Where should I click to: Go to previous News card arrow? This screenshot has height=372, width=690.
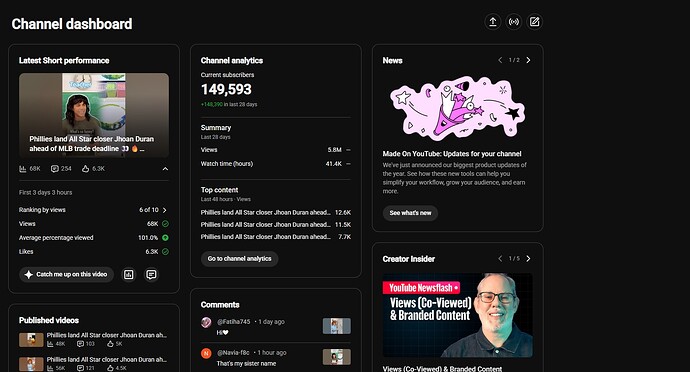[x=500, y=60]
